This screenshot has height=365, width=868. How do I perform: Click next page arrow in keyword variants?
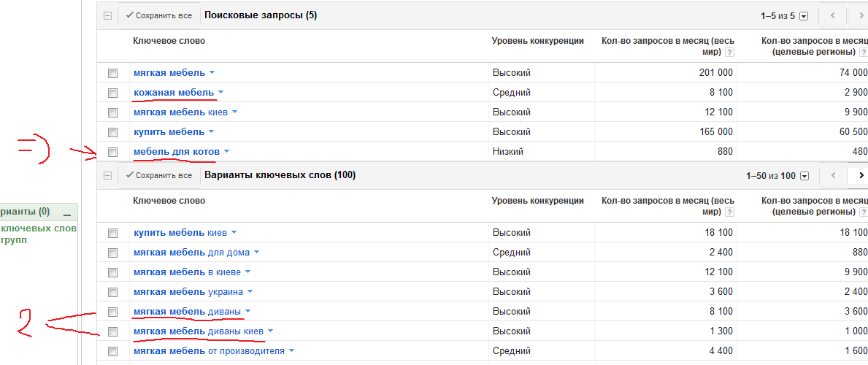pos(861,175)
